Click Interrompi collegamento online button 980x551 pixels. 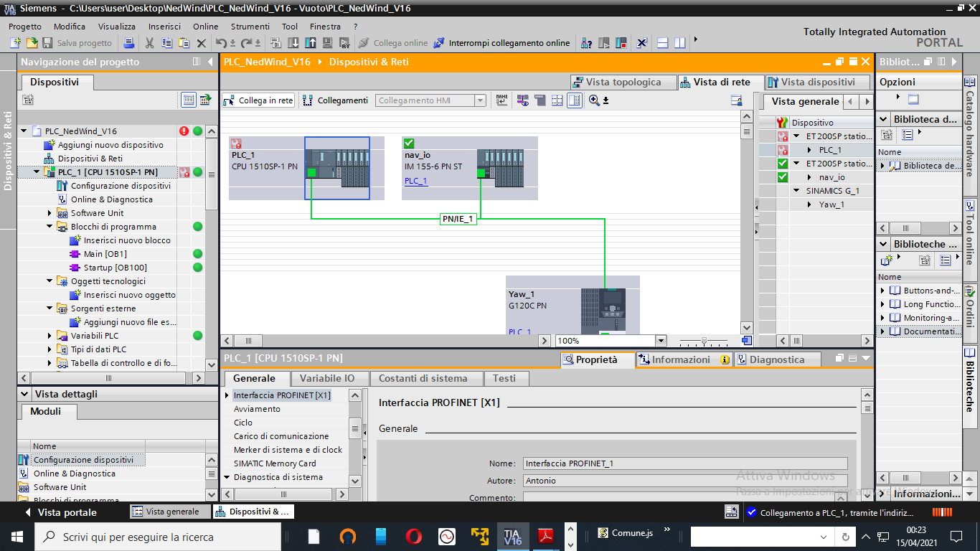(x=501, y=43)
